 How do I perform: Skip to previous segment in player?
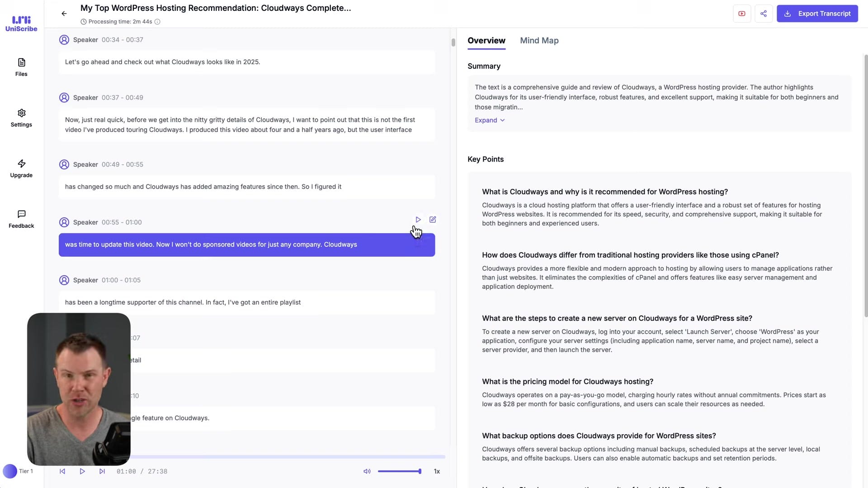pyautogui.click(x=62, y=471)
